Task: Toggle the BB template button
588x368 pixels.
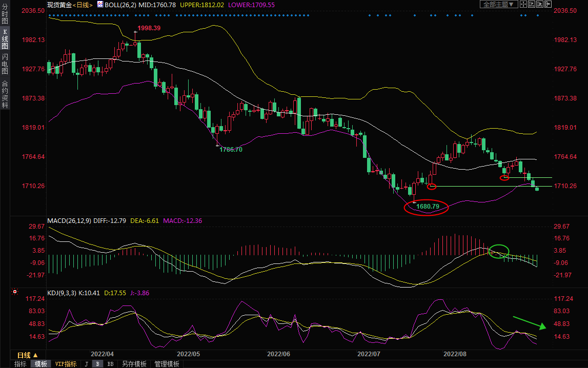Action: [x=110, y=364]
